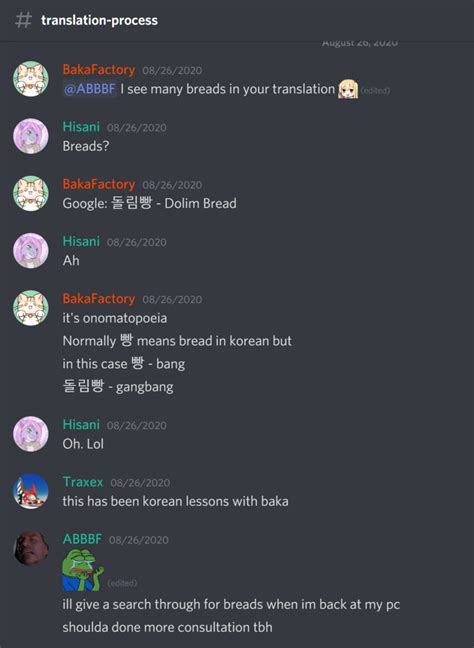
Task: Open the translation-process channel title
Action: (x=99, y=20)
